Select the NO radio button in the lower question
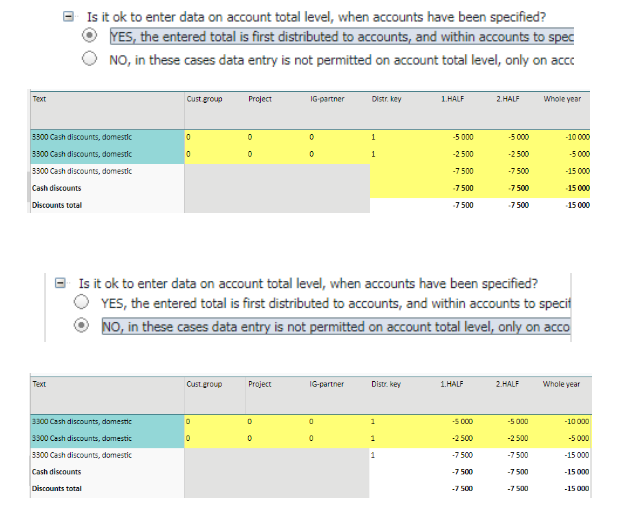623x505 pixels. click(x=81, y=325)
